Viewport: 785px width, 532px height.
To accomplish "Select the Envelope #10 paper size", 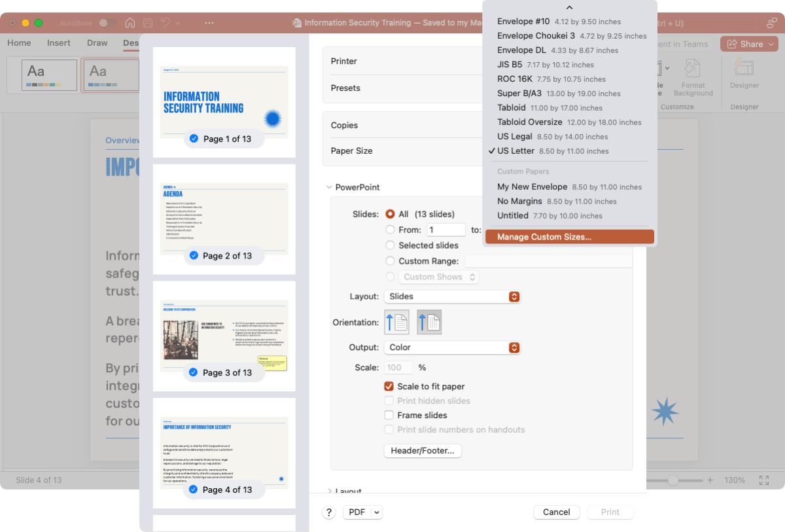I will (570, 22).
